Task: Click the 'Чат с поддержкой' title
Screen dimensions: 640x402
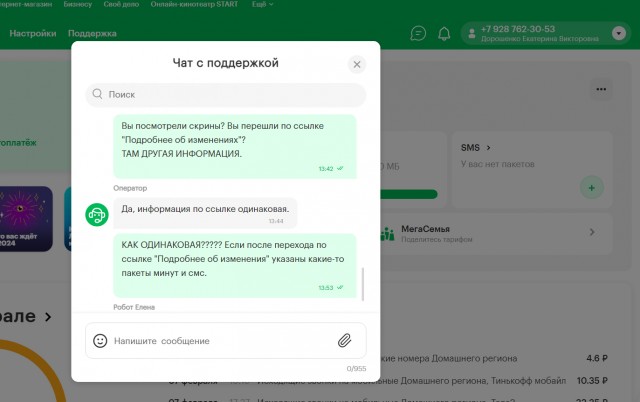Action: 226,63
